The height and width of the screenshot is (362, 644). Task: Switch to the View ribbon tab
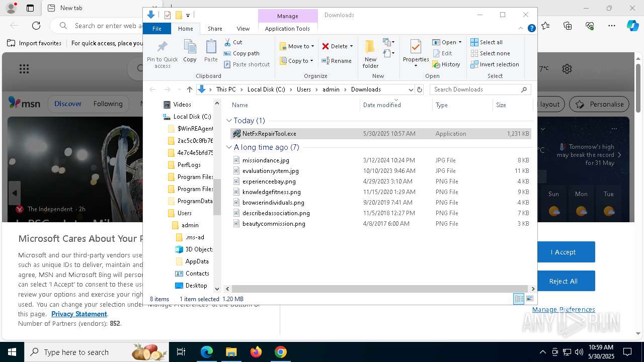tap(243, 29)
